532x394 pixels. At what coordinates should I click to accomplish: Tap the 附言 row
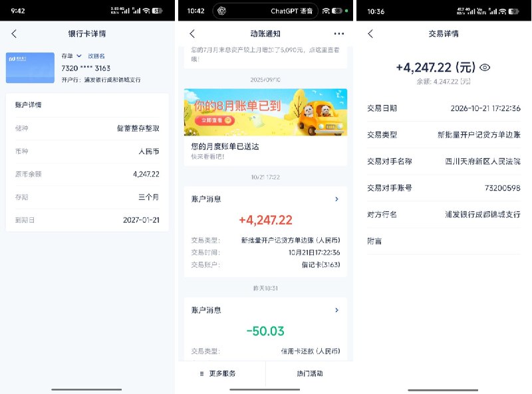point(444,241)
